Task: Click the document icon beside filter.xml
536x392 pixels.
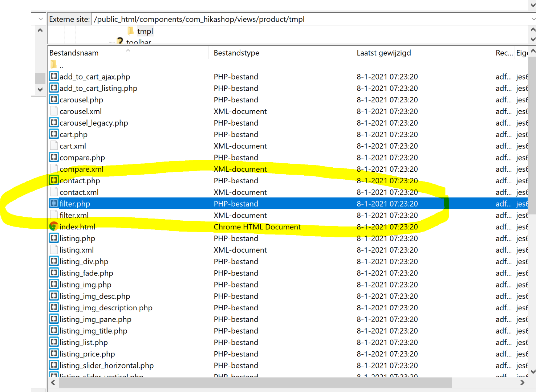Action: point(54,215)
